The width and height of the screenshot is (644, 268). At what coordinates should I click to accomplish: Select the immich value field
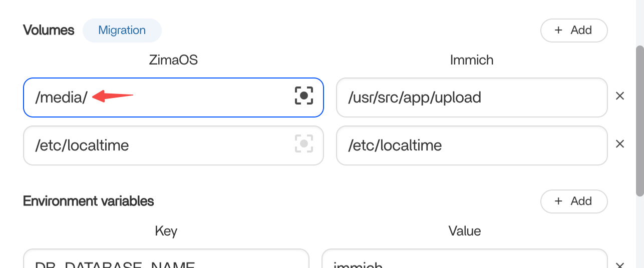tap(464, 259)
